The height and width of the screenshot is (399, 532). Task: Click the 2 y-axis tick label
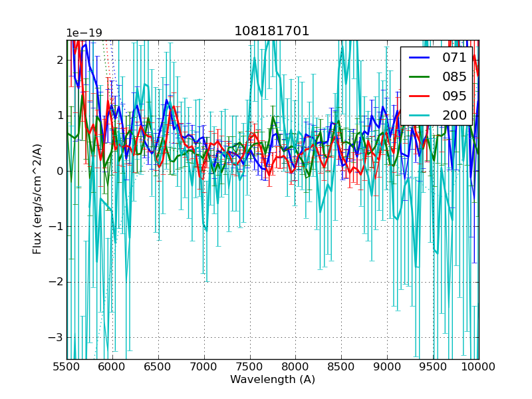(60, 60)
